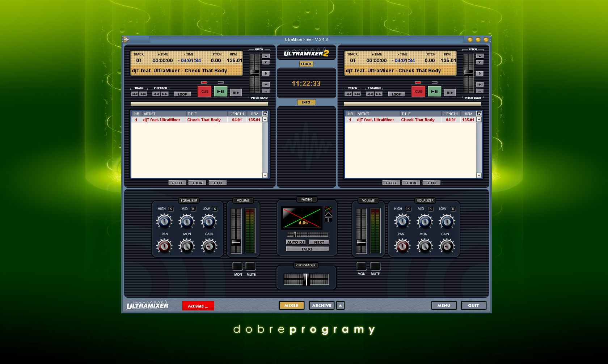Screen dimensions: 608x364
Task: Toggle right equalizer HIGH kill K button
Action: (x=409, y=209)
